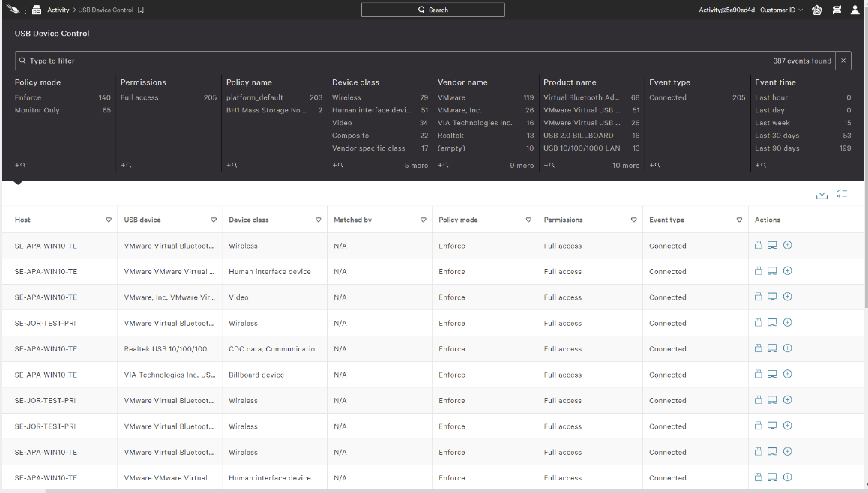
Task: Filter events by Last 30 days
Action: tap(777, 136)
